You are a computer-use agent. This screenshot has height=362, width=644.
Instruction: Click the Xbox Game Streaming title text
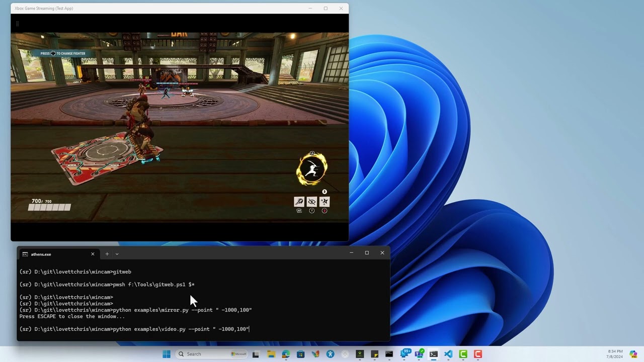[44, 8]
